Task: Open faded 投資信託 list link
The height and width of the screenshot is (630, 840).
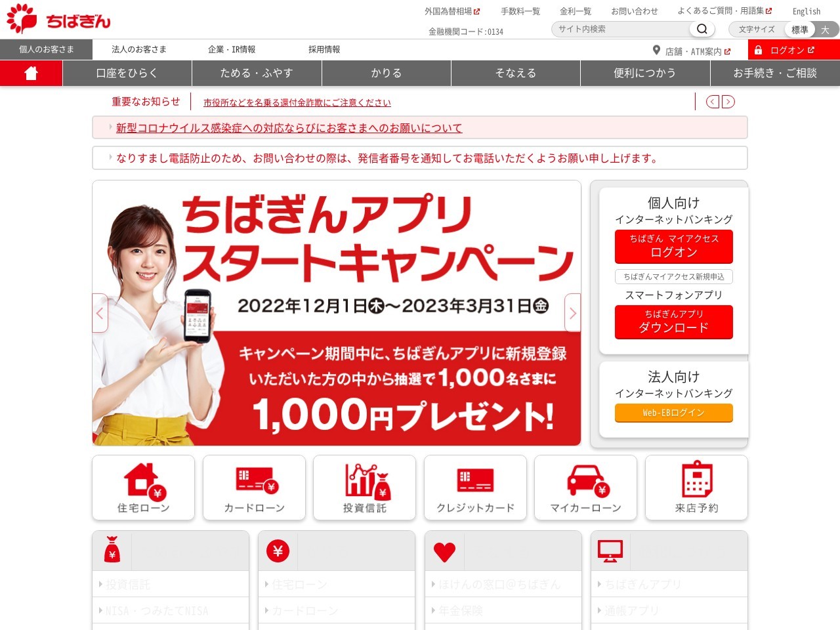Action: (x=129, y=584)
